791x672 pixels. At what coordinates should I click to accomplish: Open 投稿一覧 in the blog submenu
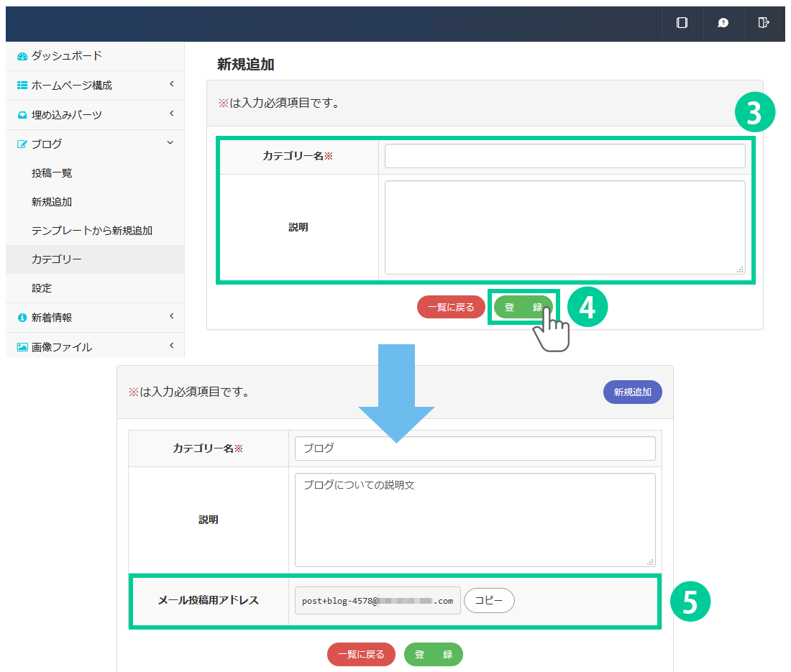(x=52, y=173)
